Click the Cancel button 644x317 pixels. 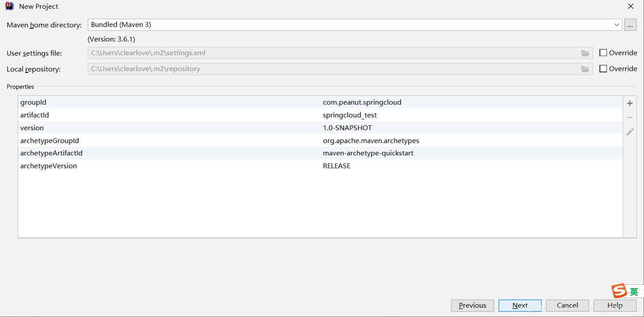(568, 305)
